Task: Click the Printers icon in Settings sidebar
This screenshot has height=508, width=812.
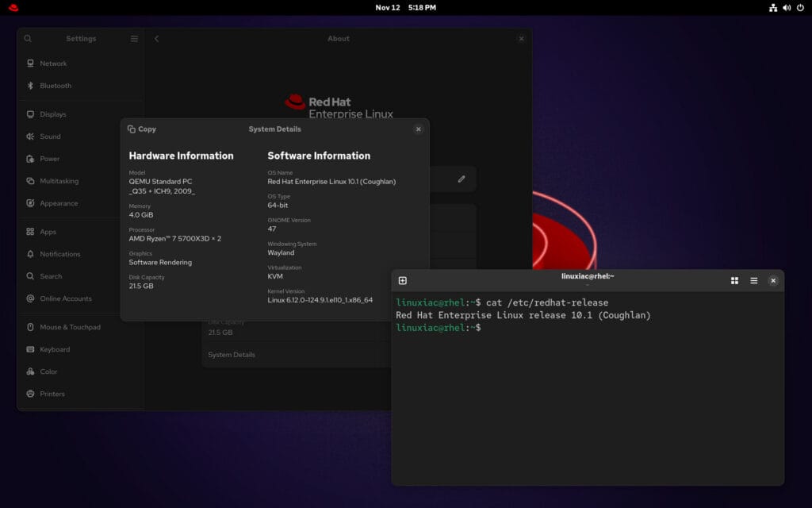Action: coord(30,394)
